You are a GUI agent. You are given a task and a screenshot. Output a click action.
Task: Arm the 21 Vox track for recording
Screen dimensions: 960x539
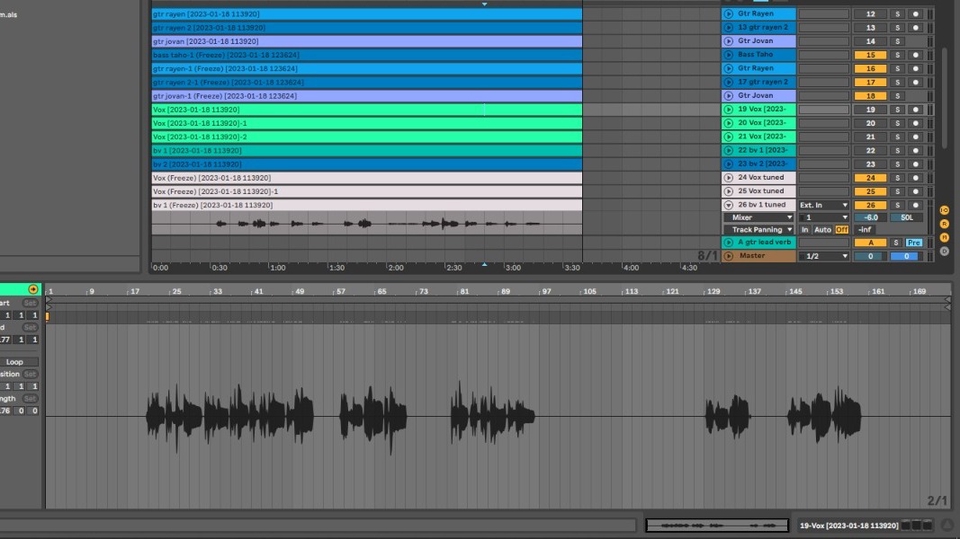click(x=915, y=137)
